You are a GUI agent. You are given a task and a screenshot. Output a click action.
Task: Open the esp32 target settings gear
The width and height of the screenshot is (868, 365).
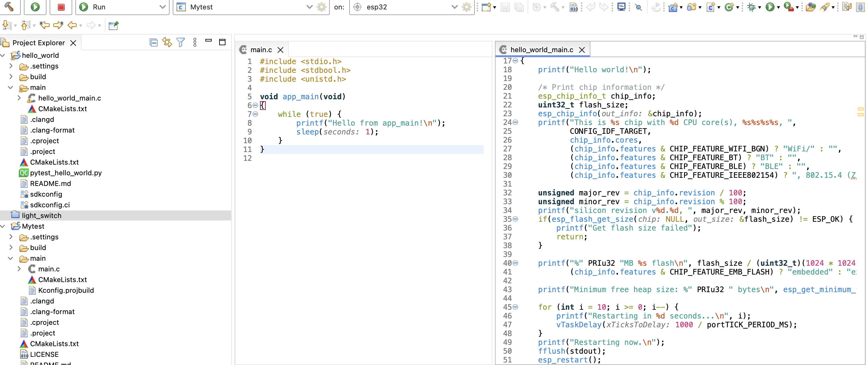coord(467,7)
